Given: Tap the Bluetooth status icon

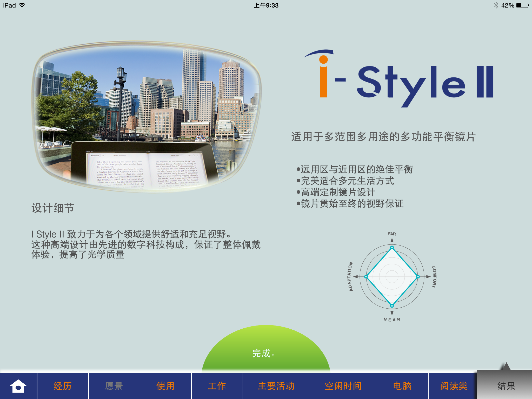Looking at the screenshot, I should click(x=496, y=5).
